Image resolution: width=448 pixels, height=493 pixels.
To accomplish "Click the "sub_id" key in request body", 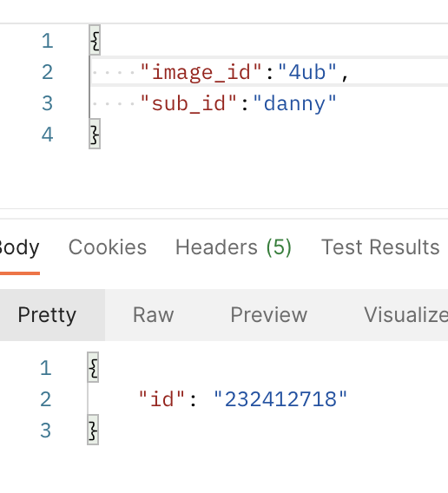I will [x=188, y=103].
